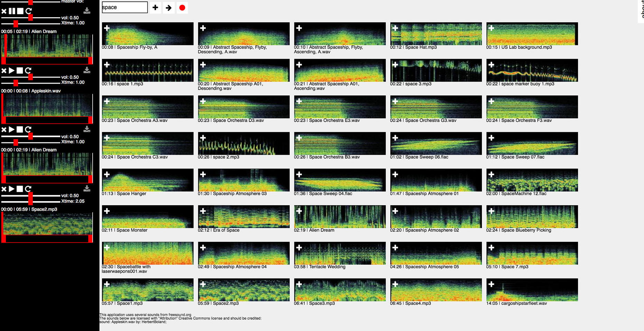Click the master volume slider handle
Image resolution: width=644 pixels, height=331 pixels.
(30, 2)
